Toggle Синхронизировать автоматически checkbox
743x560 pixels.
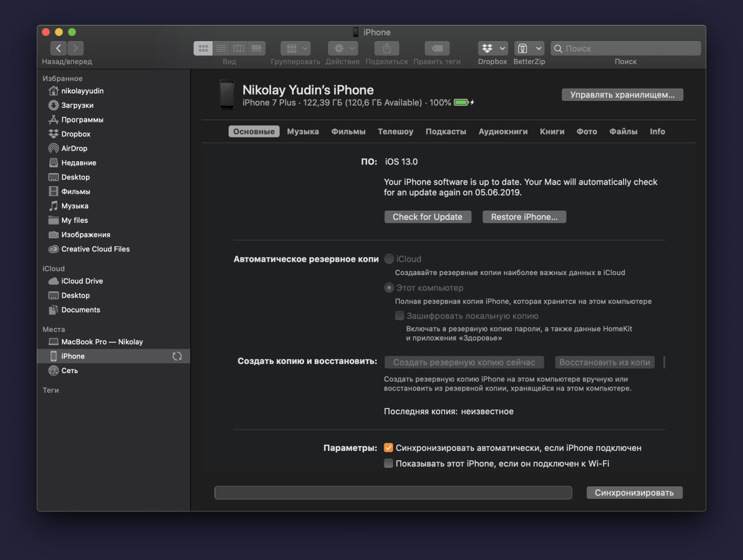[x=389, y=448]
